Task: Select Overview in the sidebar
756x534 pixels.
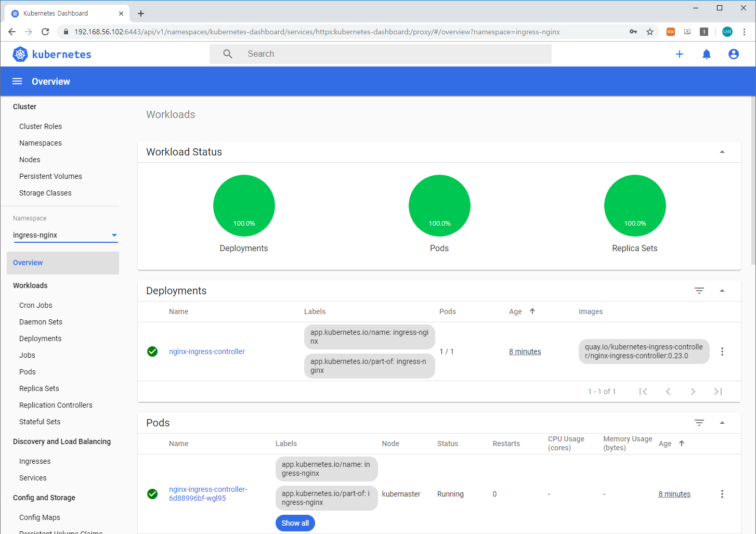Action: (63, 263)
